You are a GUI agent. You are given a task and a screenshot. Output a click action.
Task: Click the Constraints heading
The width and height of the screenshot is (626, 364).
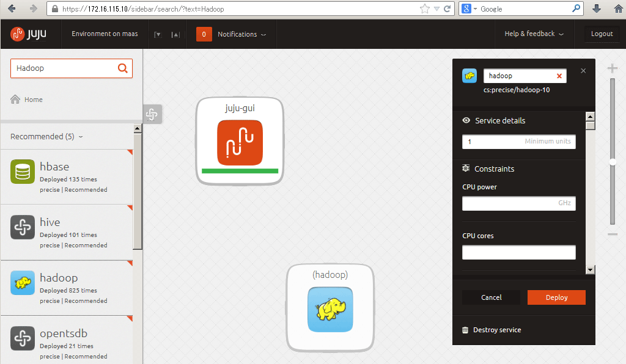tap(494, 169)
